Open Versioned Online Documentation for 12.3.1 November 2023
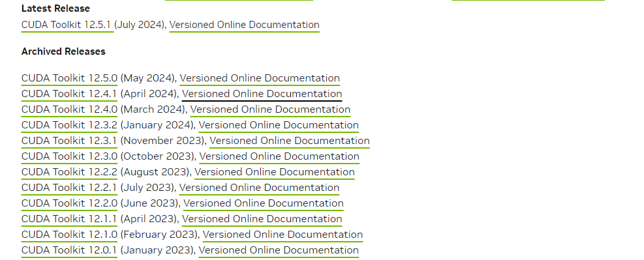 [290, 141]
